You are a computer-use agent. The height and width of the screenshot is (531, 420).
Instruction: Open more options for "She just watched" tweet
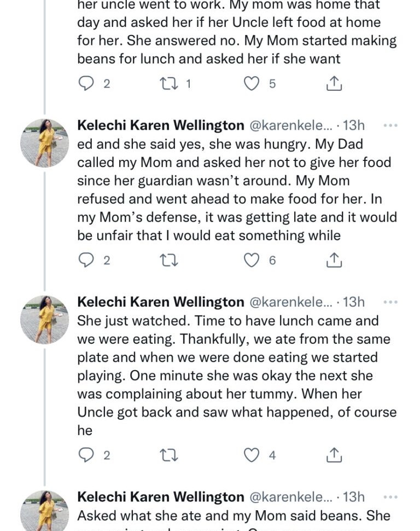click(390, 302)
